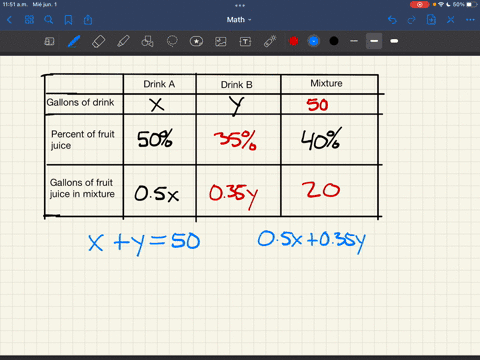The image size is (480, 360).
Task: Open the more options ellipsis menu
Action: [x=470, y=20]
